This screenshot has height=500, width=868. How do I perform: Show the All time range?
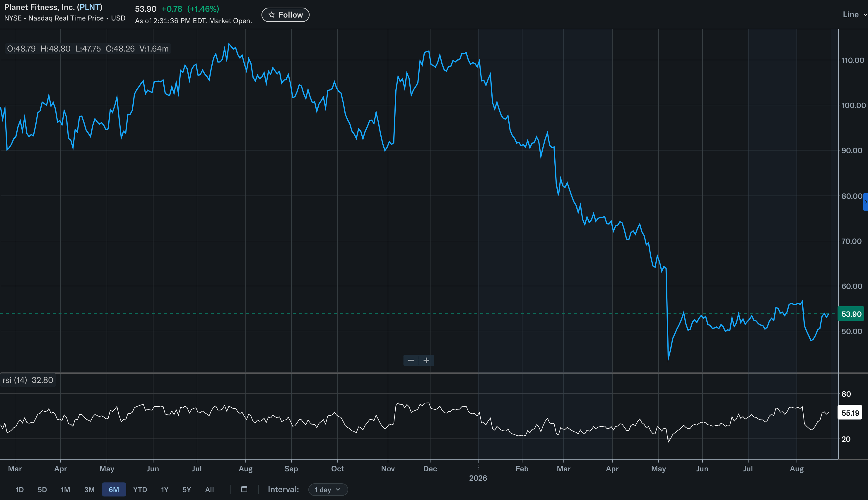(x=209, y=489)
